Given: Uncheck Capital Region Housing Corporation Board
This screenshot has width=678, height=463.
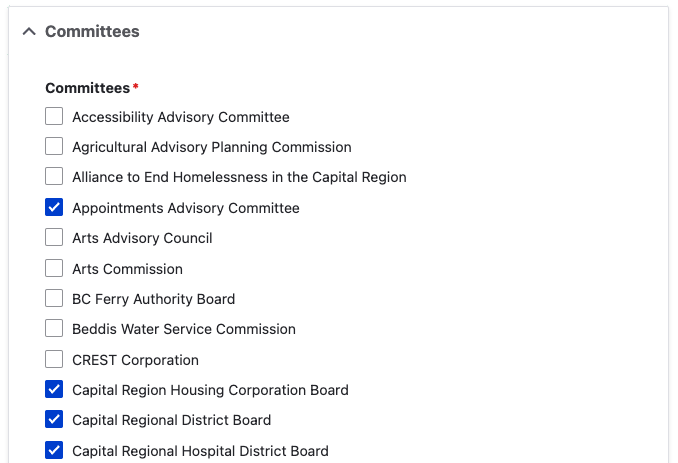Looking at the screenshot, I should tap(54, 390).
